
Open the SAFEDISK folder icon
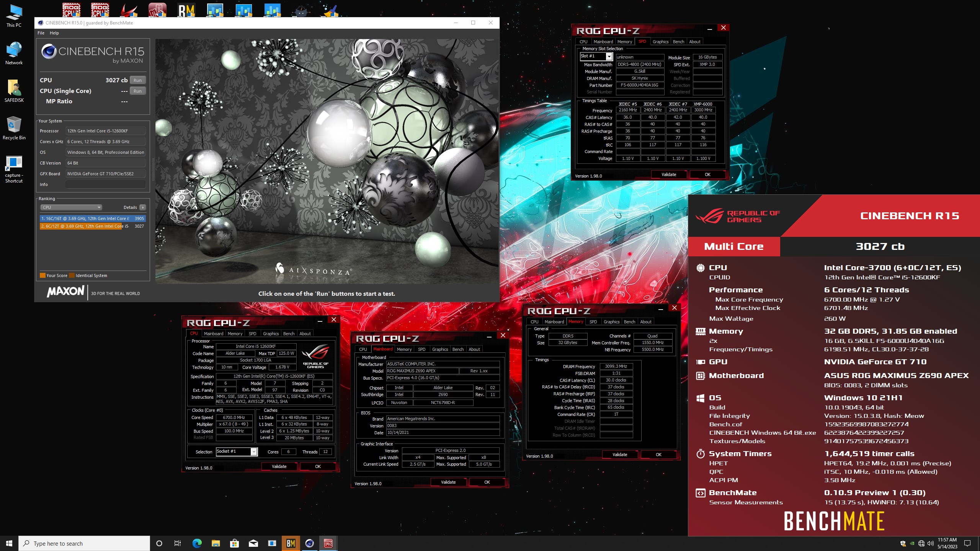14,91
